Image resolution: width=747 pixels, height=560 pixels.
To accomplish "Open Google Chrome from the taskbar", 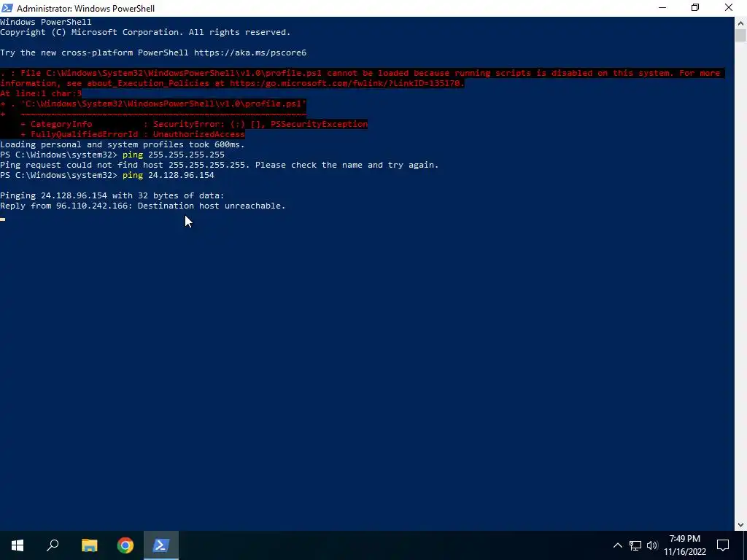I will coord(125,545).
